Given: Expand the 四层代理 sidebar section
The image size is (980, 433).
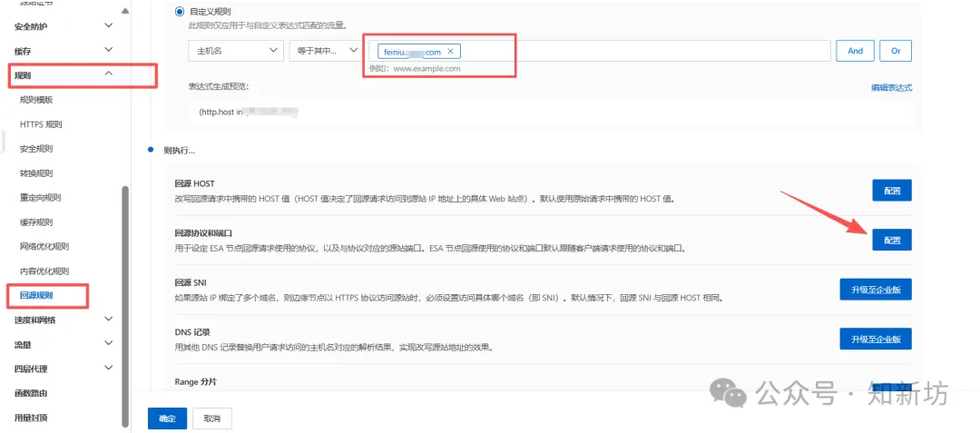Looking at the screenshot, I should (109, 369).
